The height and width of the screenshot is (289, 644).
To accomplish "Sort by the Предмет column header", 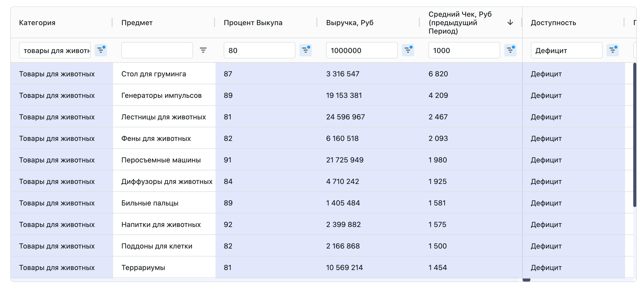I will [137, 23].
